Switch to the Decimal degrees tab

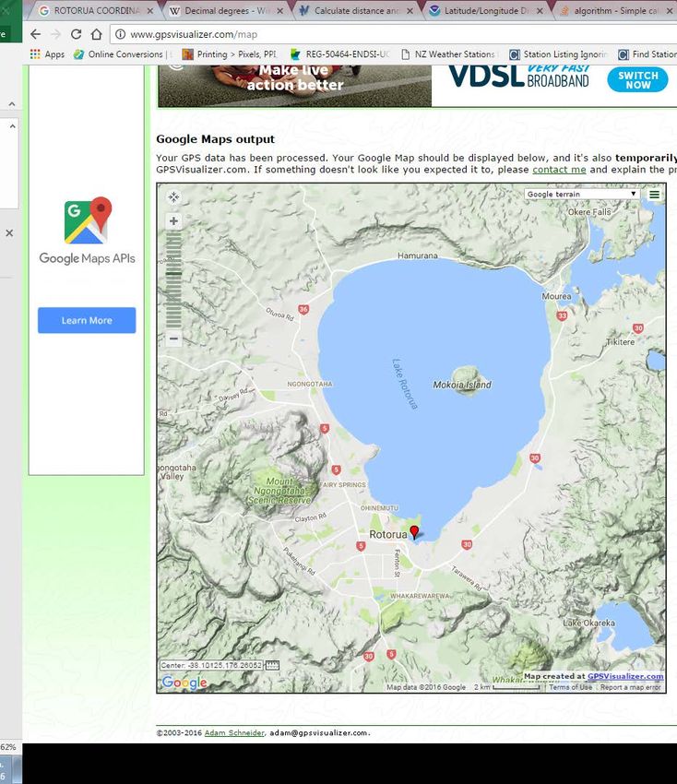click(x=224, y=10)
